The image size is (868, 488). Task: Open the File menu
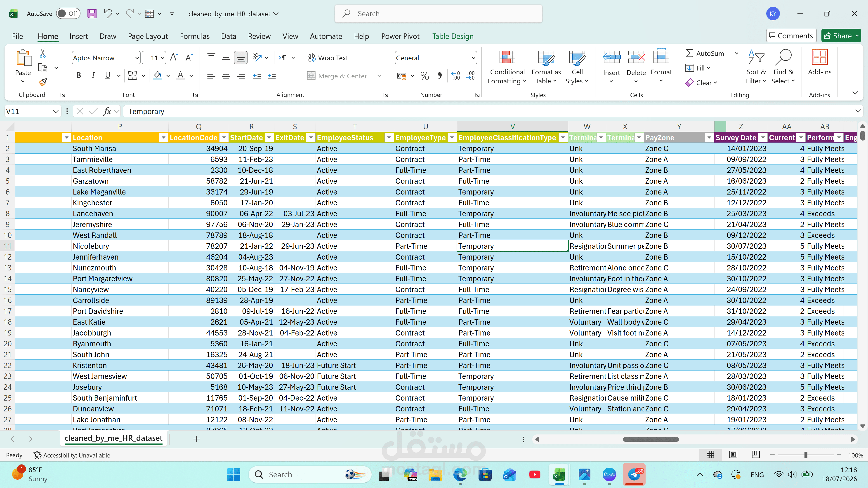point(18,36)
